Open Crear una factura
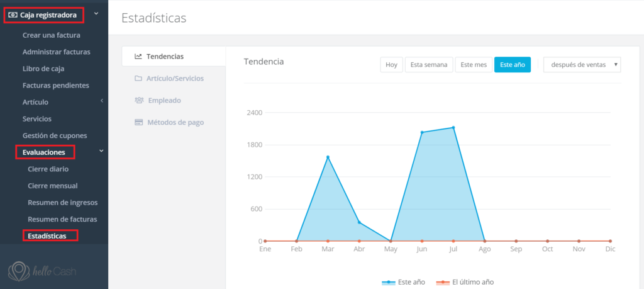 pyautogui.click(x=52, y=35)
